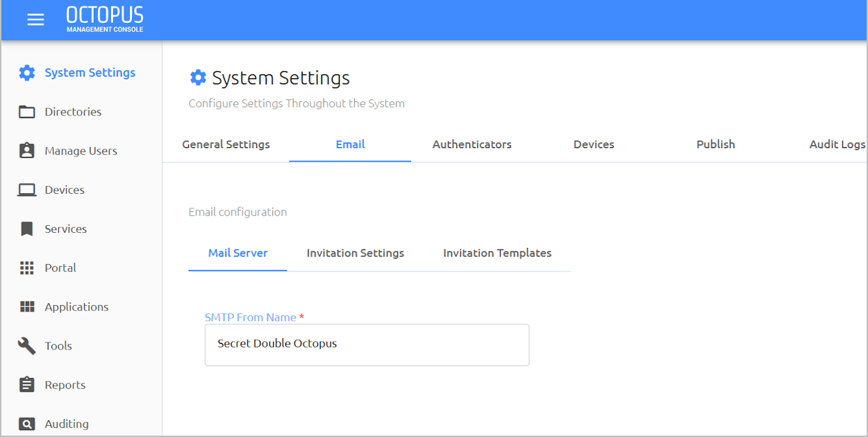Switch to the Publish tab

click(716, 145)
